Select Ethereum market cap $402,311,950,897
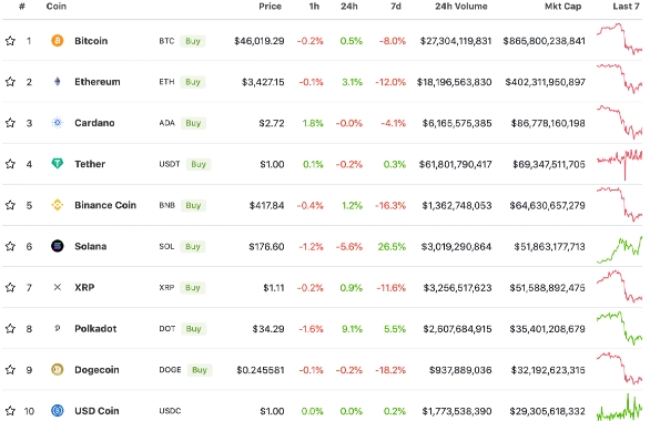 [x=545, y=82]
